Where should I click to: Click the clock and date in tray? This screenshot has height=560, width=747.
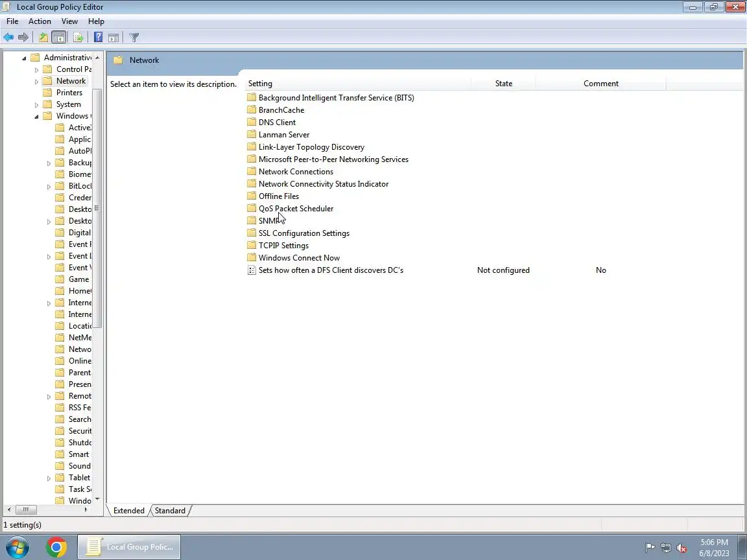[714, 548]
